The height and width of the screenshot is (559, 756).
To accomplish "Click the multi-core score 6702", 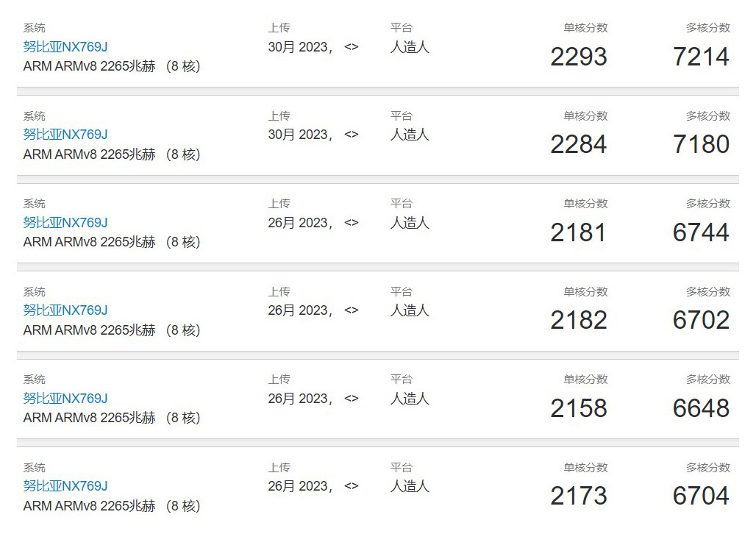I will (x=701, y=320).
